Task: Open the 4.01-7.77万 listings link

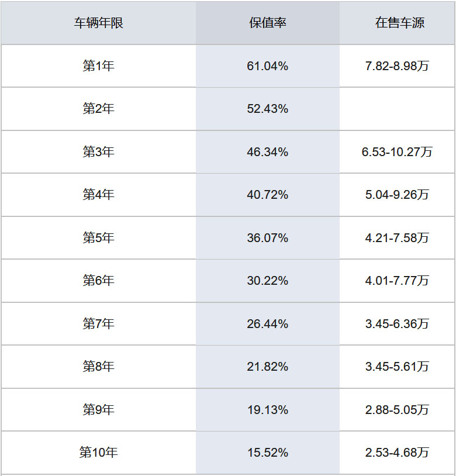Action: click(x=397, y=281)
